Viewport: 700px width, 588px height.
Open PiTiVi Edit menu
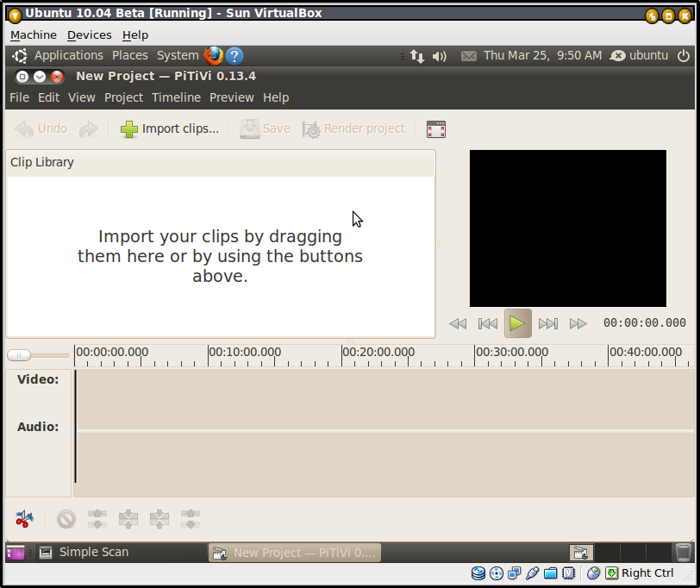48,97
